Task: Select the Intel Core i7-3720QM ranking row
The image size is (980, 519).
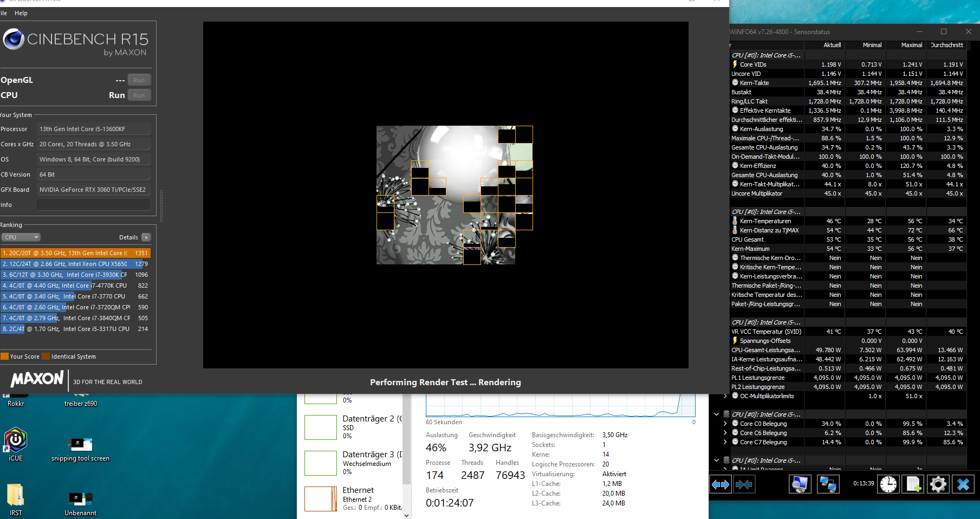Action: (x=75, y=307)
